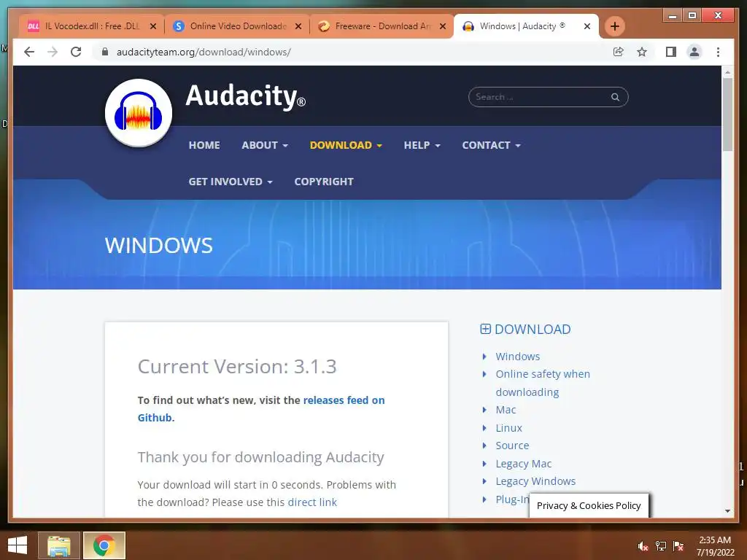This screenshot has width=747, height=560.
Task: Click the Audacity headphones logo
Action: (138, 113)
